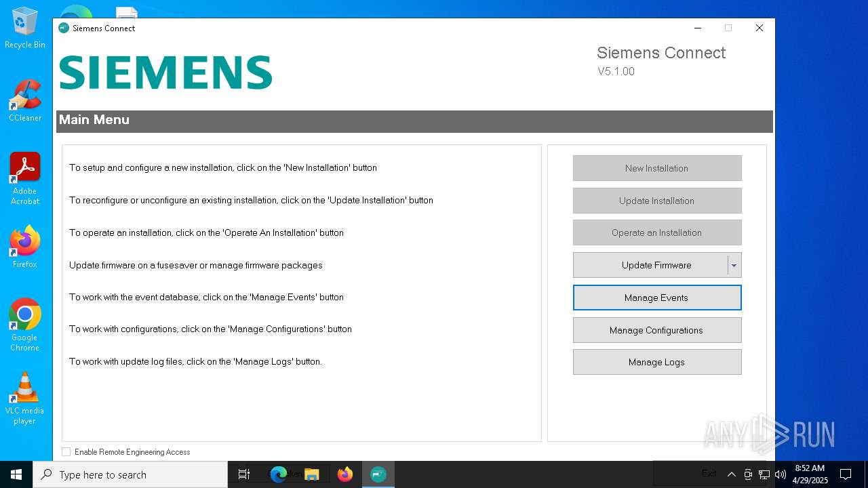The width and height of the screenshot is (868, 488).
Task: Open Firefox desktop shortcut
Action: tap(25, 247)
